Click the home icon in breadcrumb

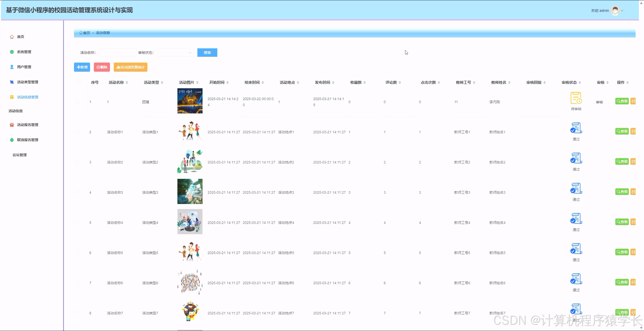[81, 33]
